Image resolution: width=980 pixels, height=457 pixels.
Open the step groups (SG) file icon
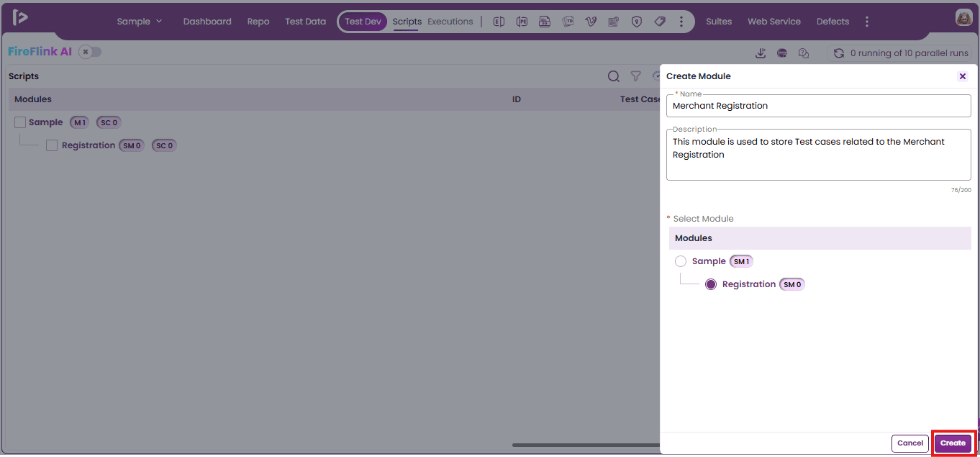click(545, 22)
